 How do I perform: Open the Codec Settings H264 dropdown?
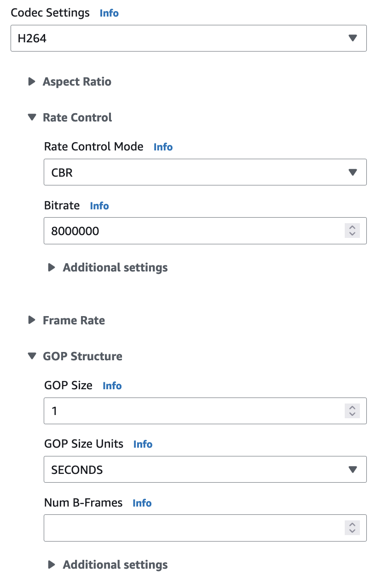point(188,38)
